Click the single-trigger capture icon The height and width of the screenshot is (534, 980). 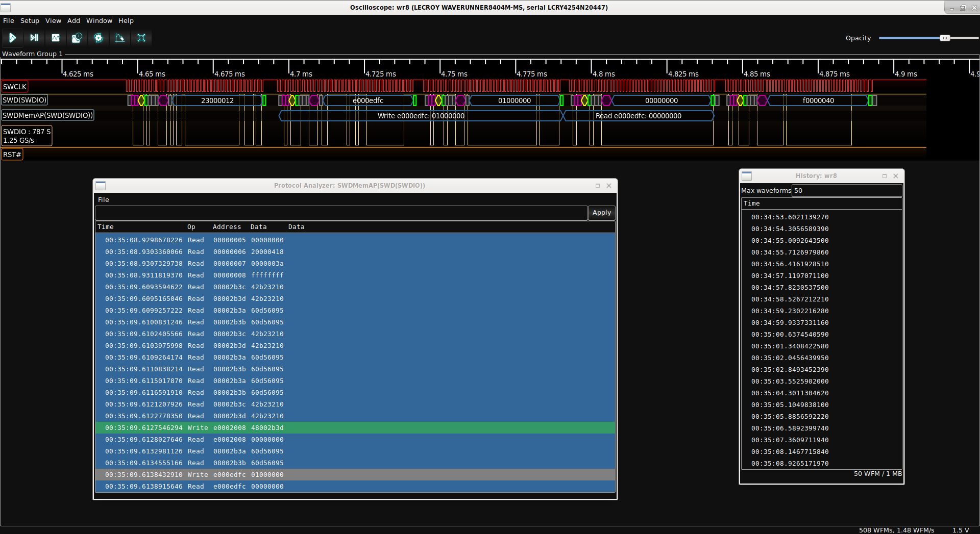[x=34, y=38]
